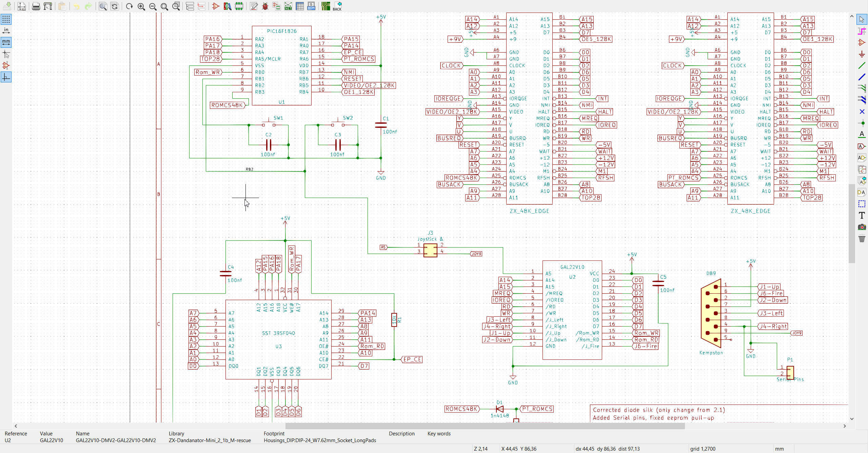
Task: Select graphic lines dashed-box tool
Action: tap(862, 204)
